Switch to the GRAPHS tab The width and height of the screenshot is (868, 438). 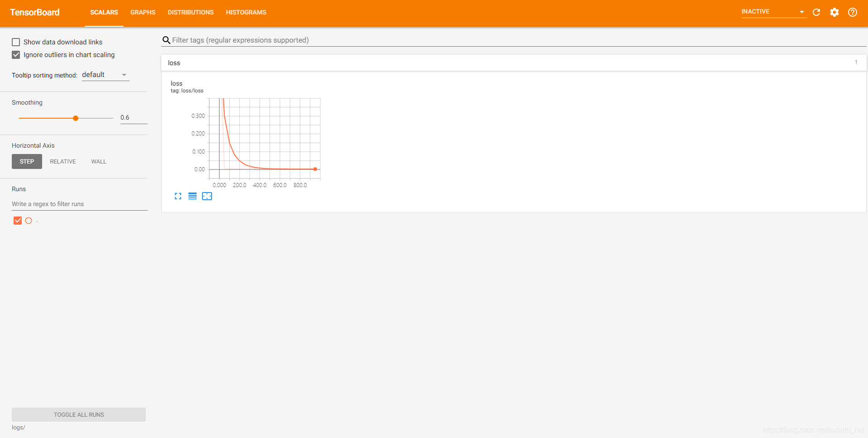point(143,12)
